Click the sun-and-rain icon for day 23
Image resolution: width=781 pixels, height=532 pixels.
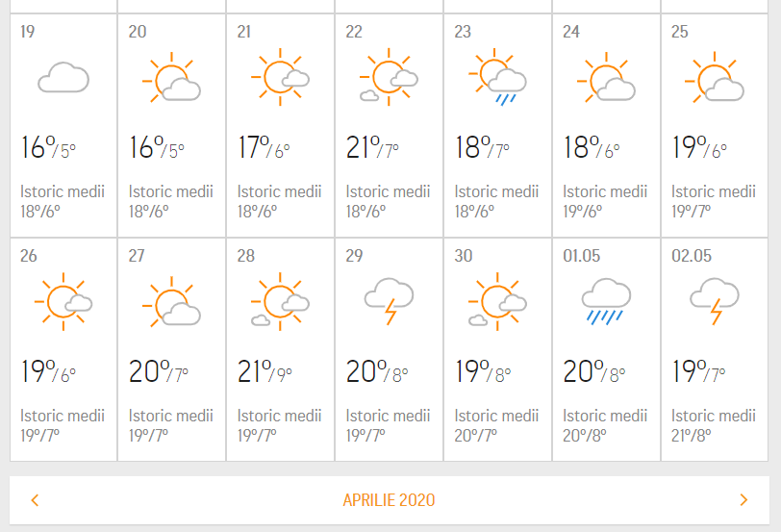498,78
